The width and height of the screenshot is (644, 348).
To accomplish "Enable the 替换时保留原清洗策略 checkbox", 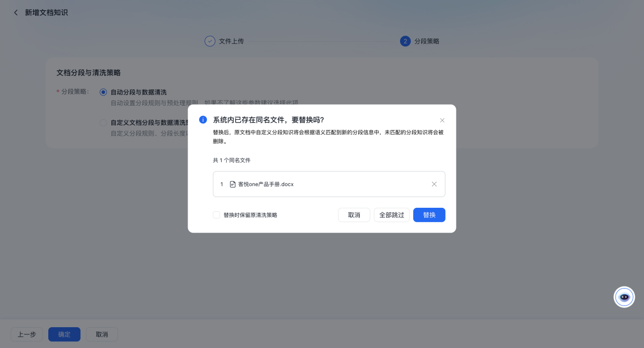I will point(217,215).
